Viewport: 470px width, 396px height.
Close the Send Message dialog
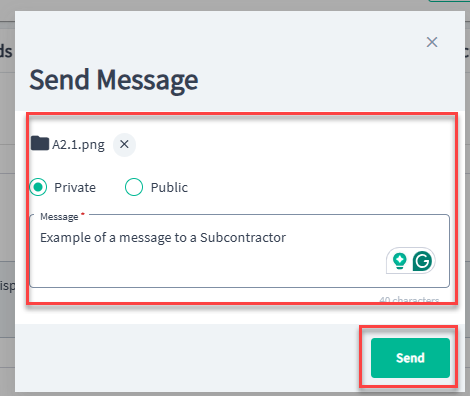point(432,42)
